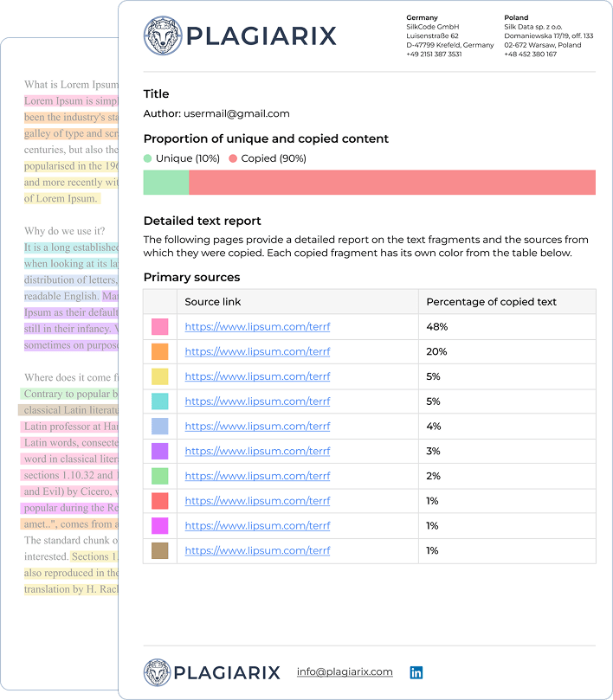Click 'The standard chunk' line on back page
This screenshot has width=613, height=700.
coord(71,540)
